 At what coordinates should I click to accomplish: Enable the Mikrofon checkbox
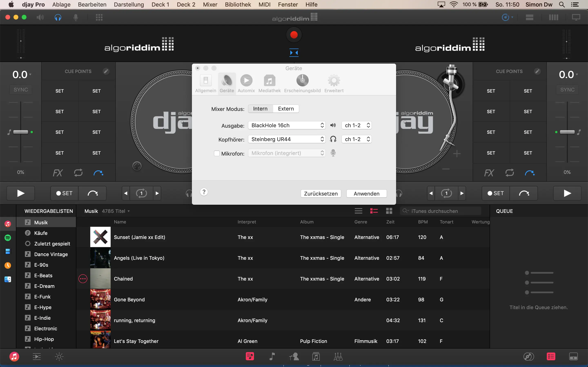click(x=216, y=153)
